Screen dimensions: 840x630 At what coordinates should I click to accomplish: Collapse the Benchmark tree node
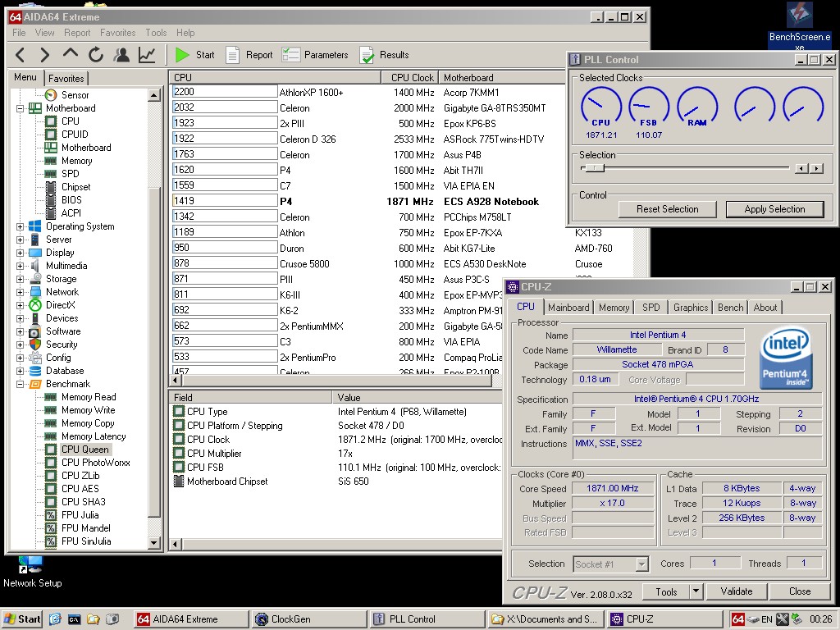(21, 384)
